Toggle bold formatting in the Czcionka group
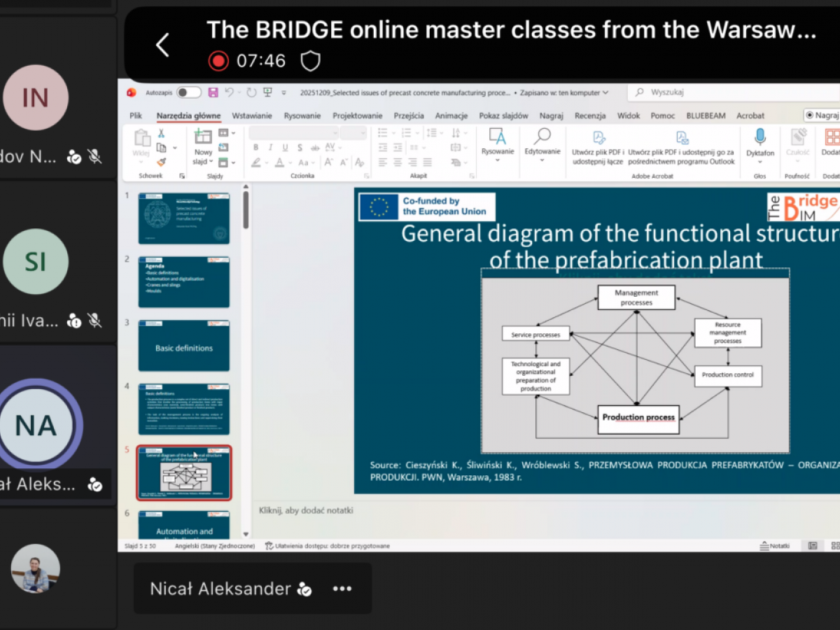This screenshot has height=630, width=840. pos(255,148)
